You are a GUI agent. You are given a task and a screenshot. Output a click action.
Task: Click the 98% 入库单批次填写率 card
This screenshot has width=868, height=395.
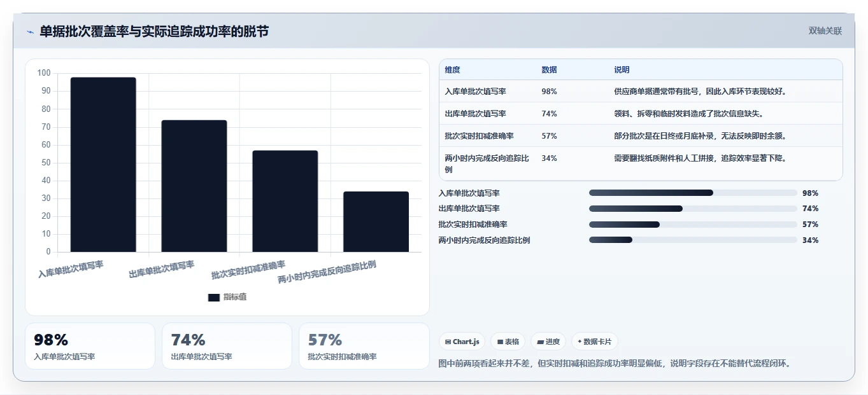(x=90, y=346)
